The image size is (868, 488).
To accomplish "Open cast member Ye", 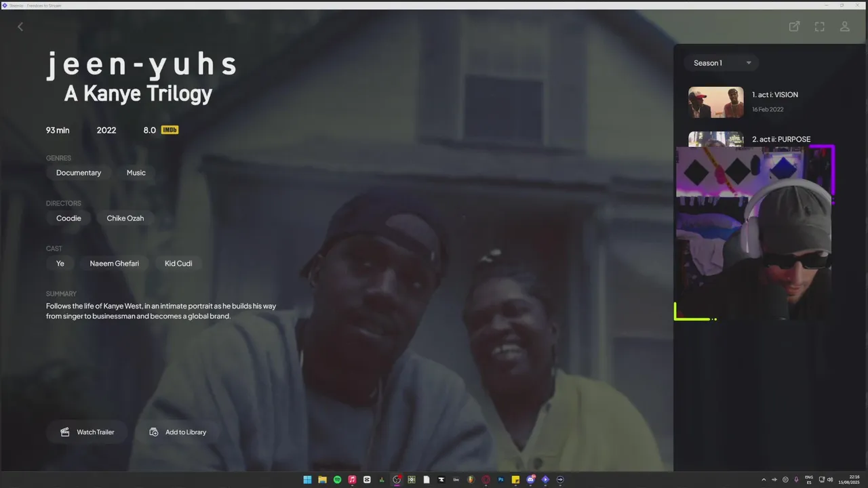I will point(60,264).
